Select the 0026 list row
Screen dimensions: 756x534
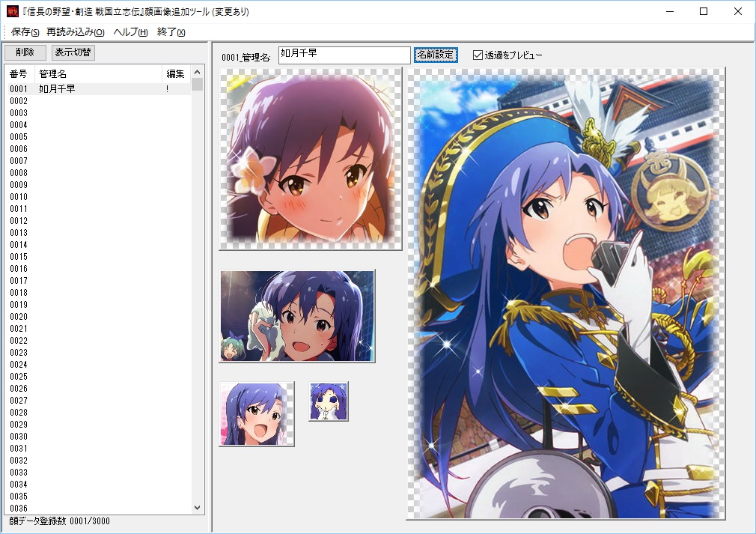tap(98, 388)
